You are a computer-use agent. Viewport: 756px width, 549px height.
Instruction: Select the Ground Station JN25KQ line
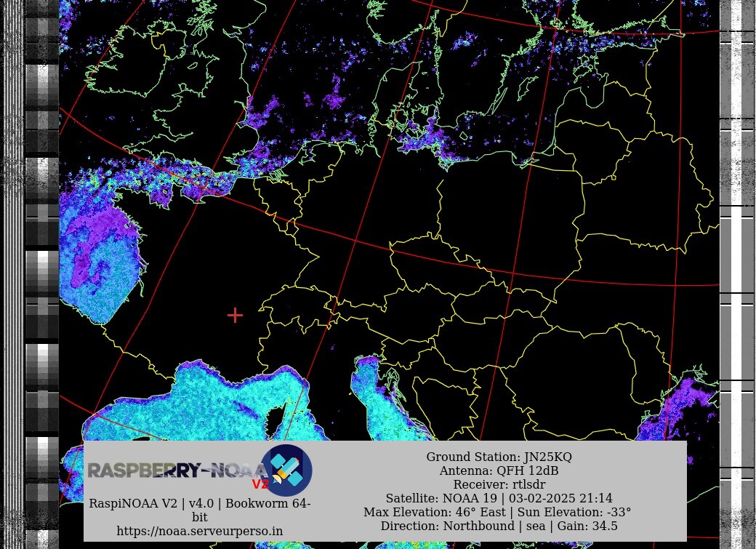click(x=498, y=457)
